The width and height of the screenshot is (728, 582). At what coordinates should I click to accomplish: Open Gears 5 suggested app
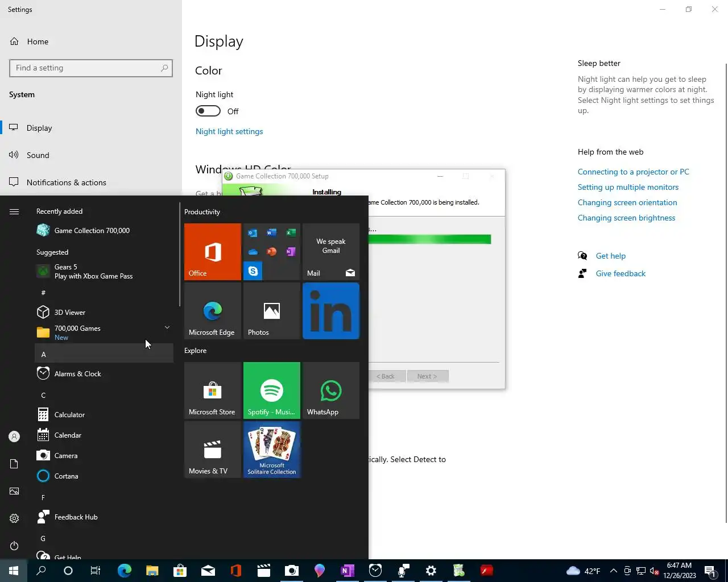coord(104,272)
